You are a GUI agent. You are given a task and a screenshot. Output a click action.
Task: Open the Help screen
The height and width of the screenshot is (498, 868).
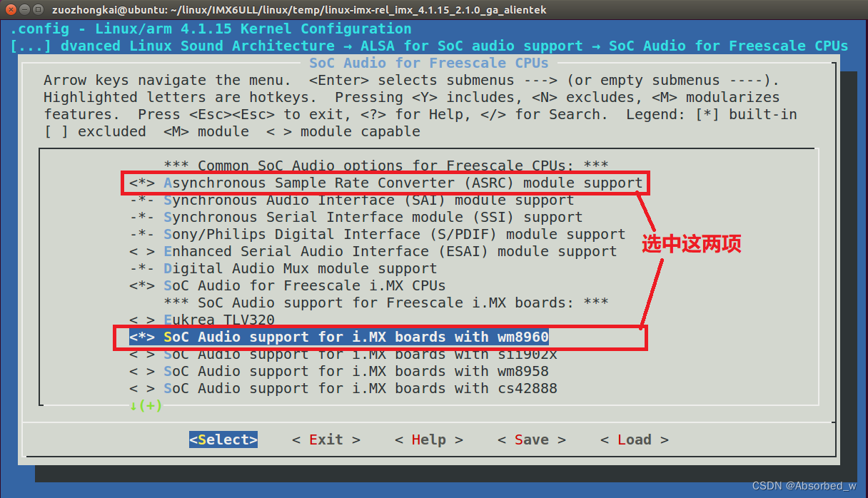point(428,439)
